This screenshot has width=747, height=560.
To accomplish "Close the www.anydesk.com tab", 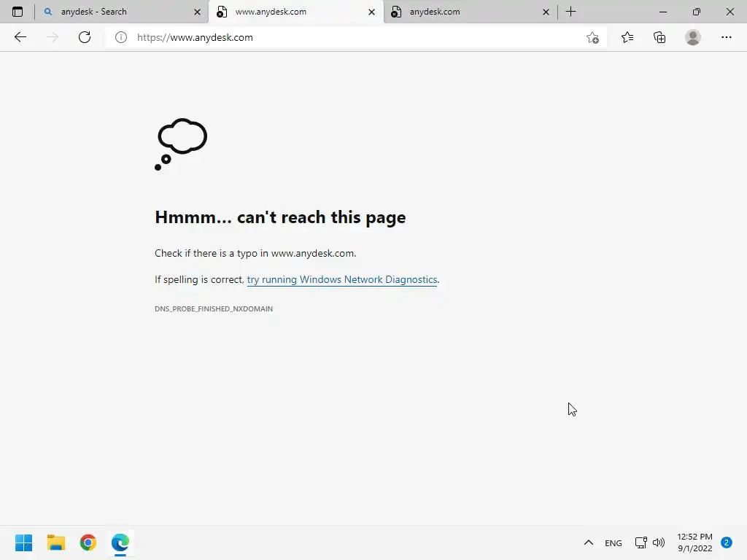I will tap(371, 12).
